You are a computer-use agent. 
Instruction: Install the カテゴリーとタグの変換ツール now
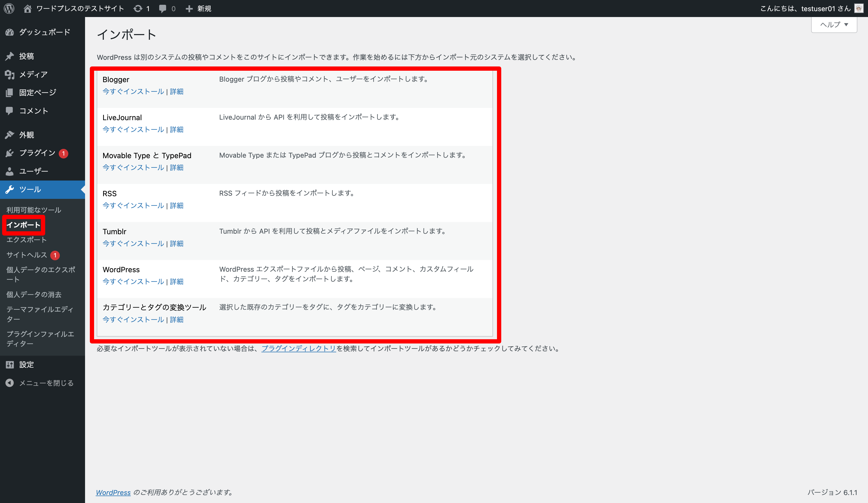tap(133, 320)
